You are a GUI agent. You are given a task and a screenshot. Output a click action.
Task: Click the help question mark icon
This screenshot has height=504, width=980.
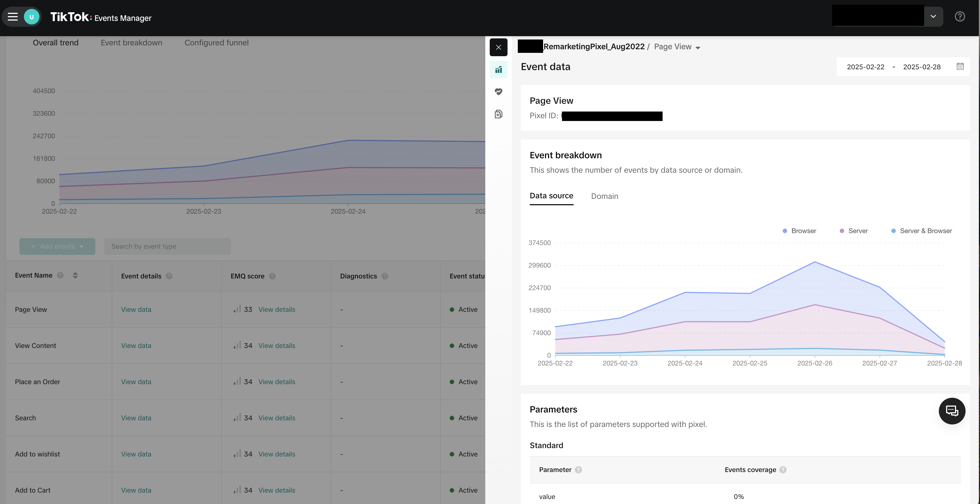pos(959,17)
